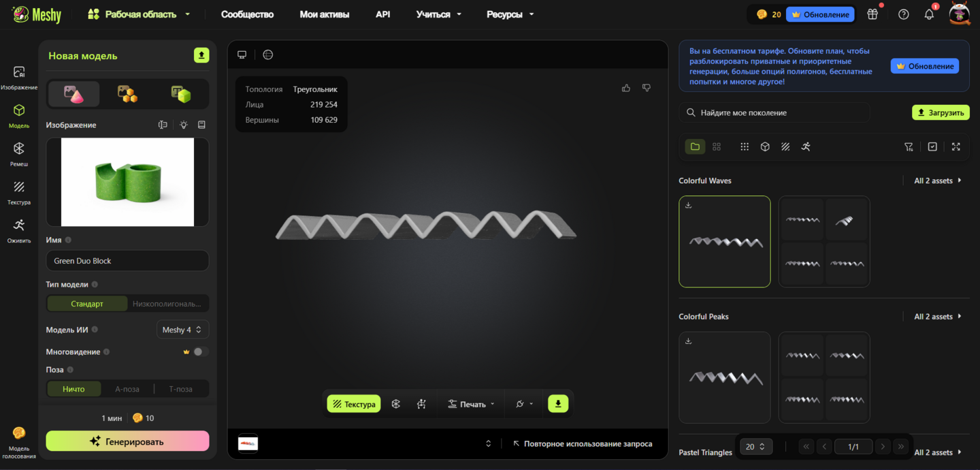Open the Изображение sidebar section
The image size is (980, 470).
coord(19,77)
